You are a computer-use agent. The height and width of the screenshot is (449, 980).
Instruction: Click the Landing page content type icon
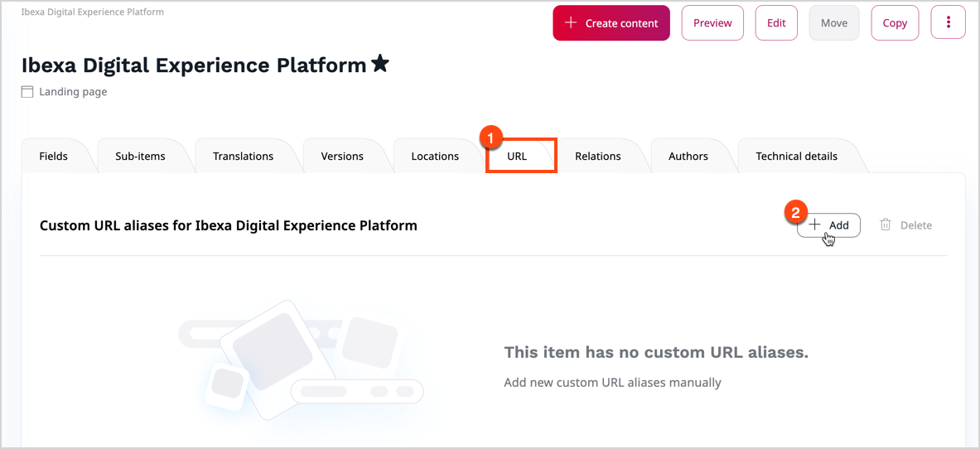(x=27, y=92)
